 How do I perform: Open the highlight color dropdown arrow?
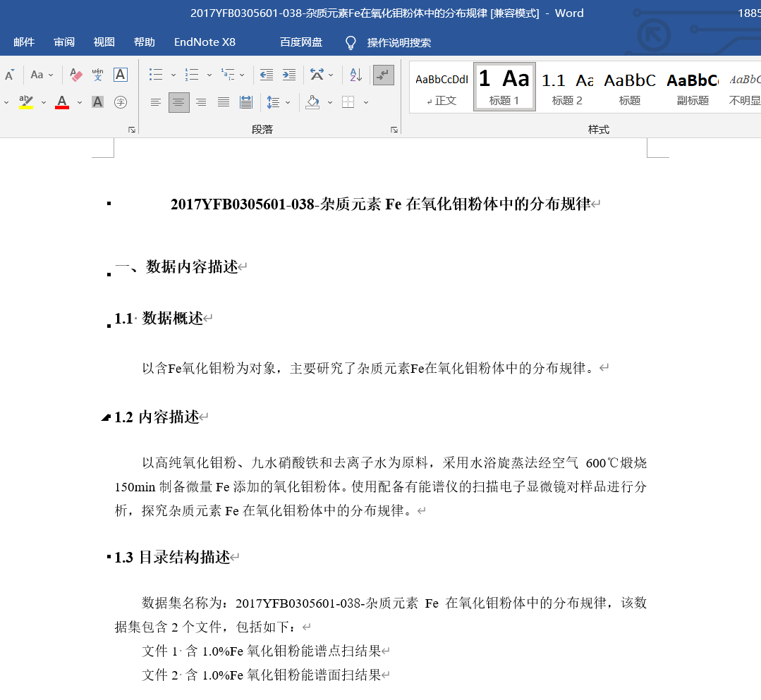tap(44, 102)
